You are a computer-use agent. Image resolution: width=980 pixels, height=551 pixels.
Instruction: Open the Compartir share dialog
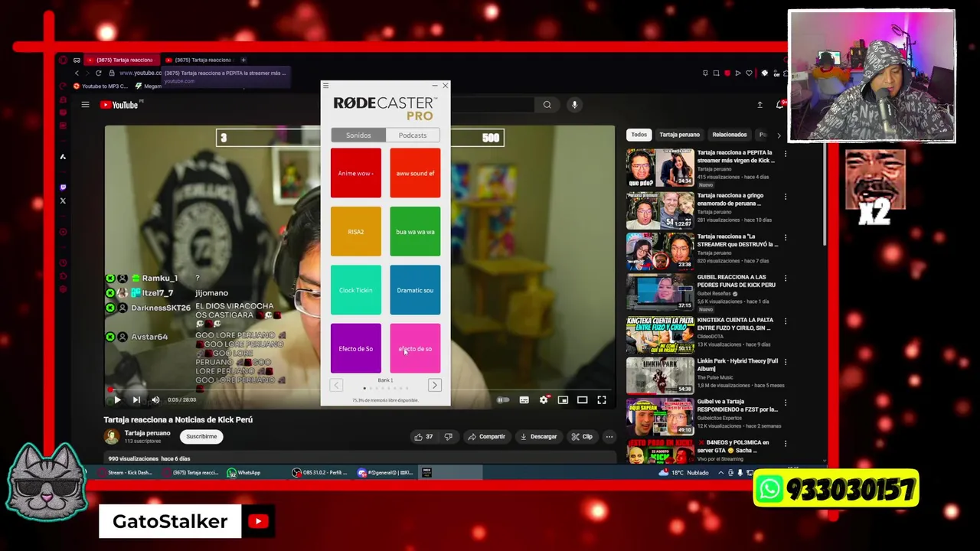tap(487, 437)
